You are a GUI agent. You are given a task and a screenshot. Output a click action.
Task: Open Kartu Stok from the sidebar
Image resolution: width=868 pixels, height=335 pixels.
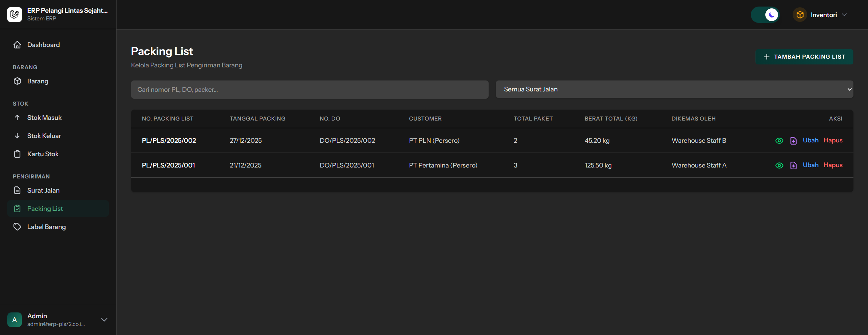(43, 154)
